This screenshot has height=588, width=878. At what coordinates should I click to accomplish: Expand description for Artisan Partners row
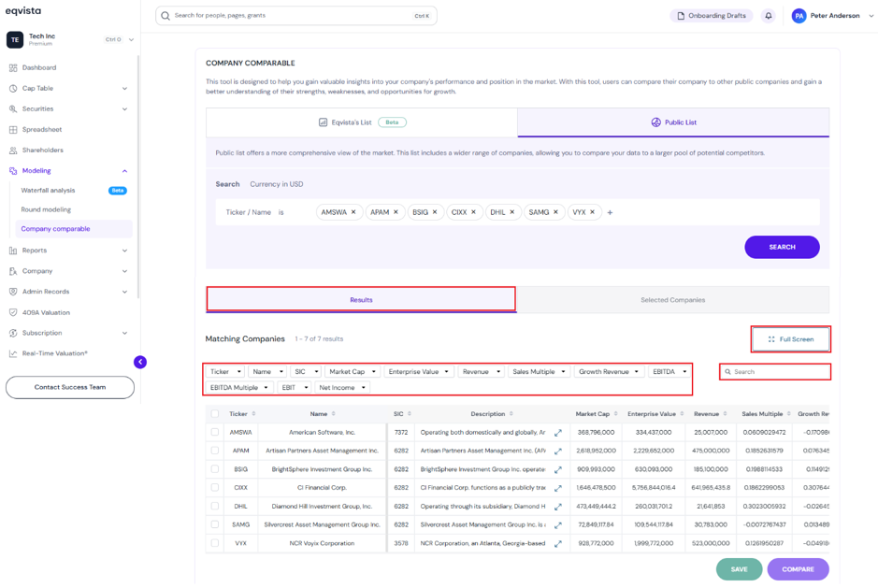pyautogui.click(x=557, y=452)
